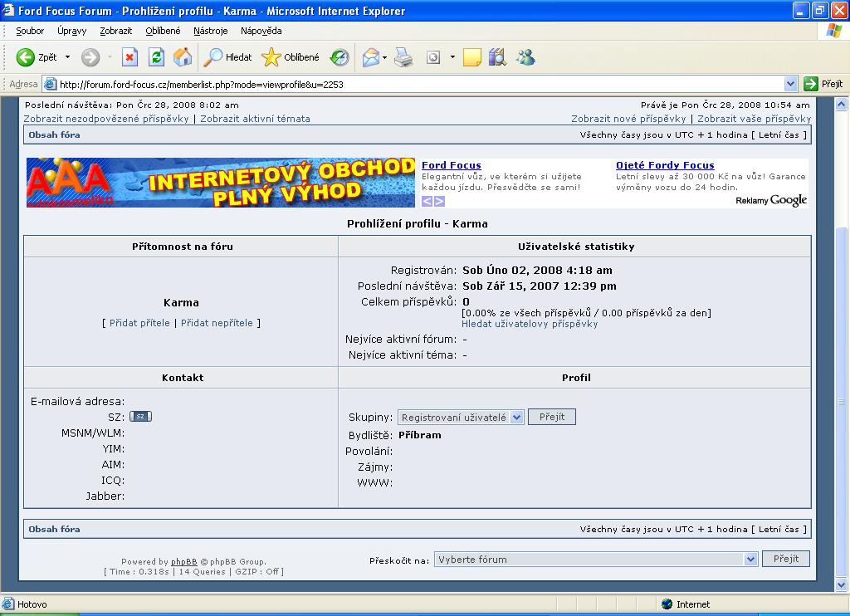
Task: Click the AAA internetový obchod banner ad
Action: point(220,183)
